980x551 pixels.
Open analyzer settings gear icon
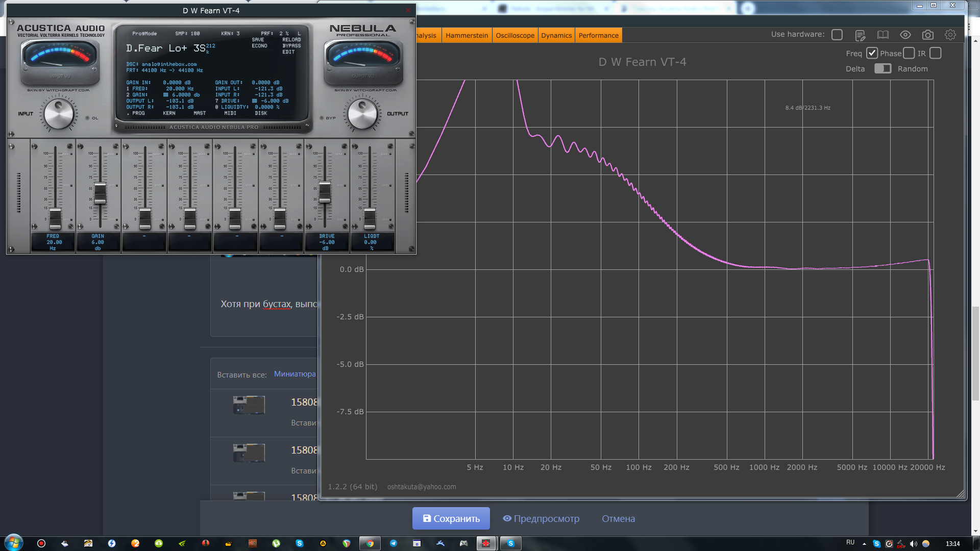point(950,35)
